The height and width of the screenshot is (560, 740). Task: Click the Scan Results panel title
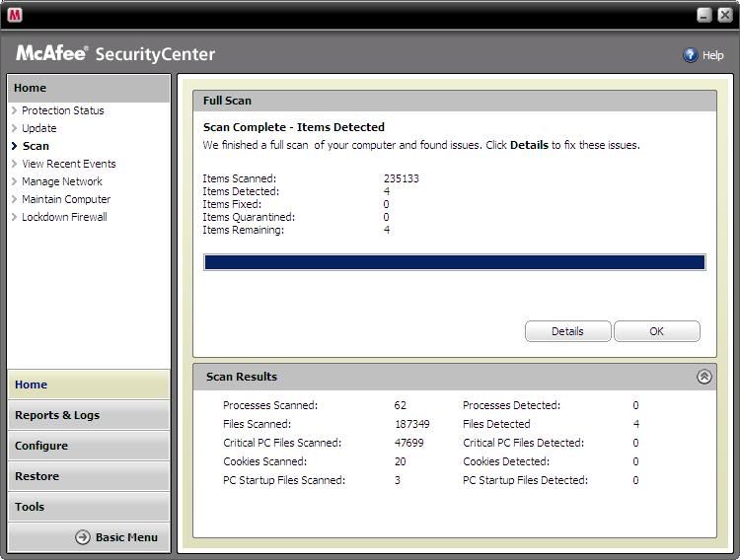point(242,377)
